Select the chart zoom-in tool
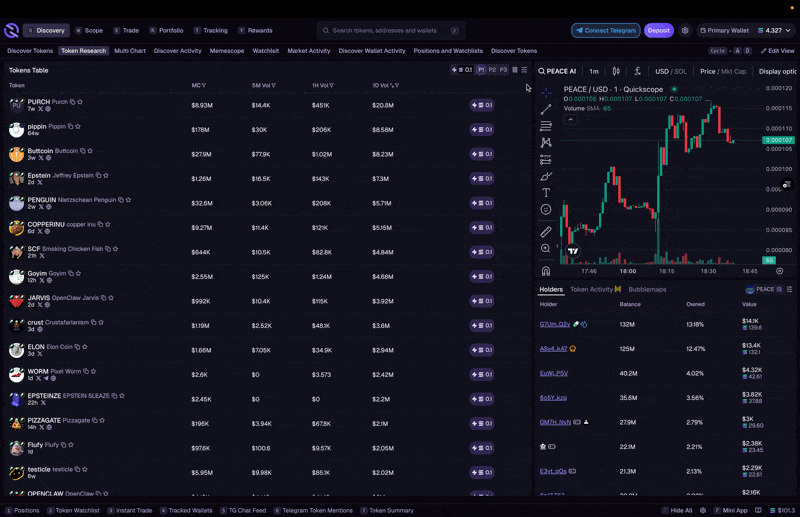 (546, 248)
